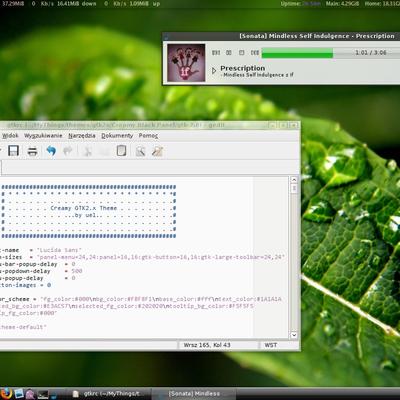Stop playback in Sonata
Screen dimensions: 400x400
coord(242,53)
